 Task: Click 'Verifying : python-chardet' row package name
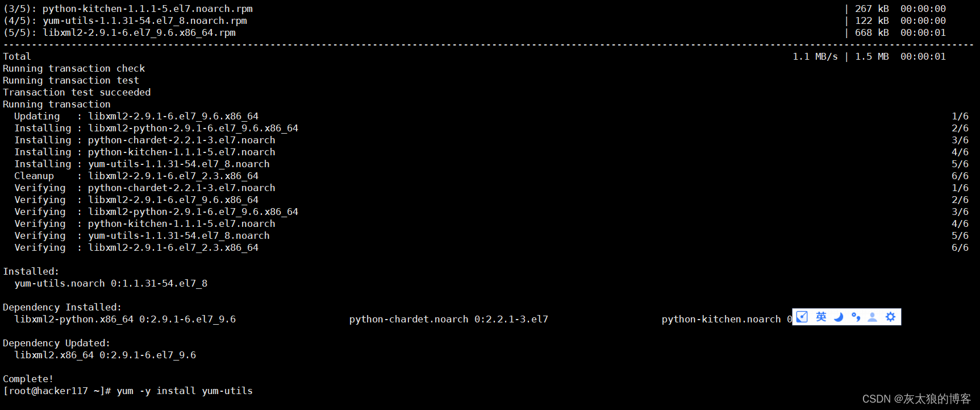point(182,188)
